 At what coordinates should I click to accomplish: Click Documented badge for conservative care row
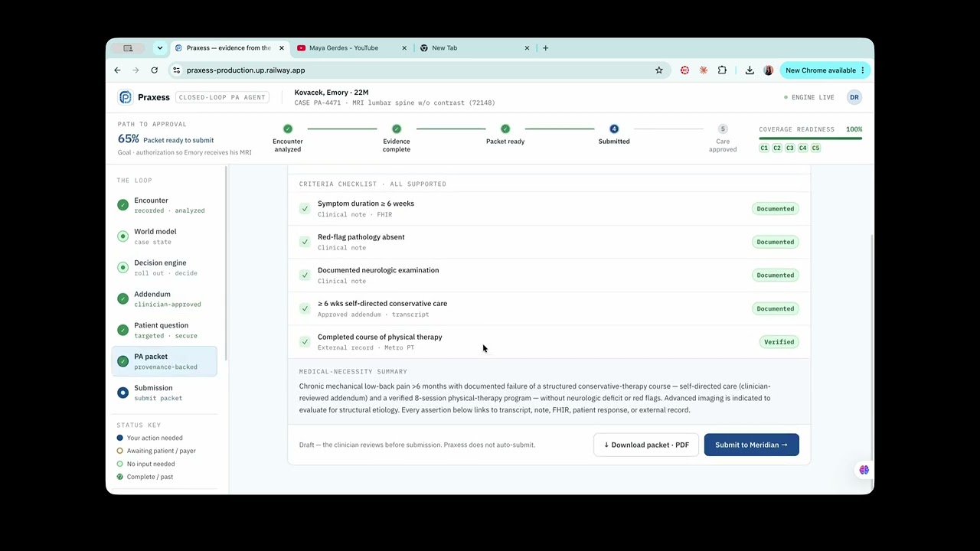(775, 308)
